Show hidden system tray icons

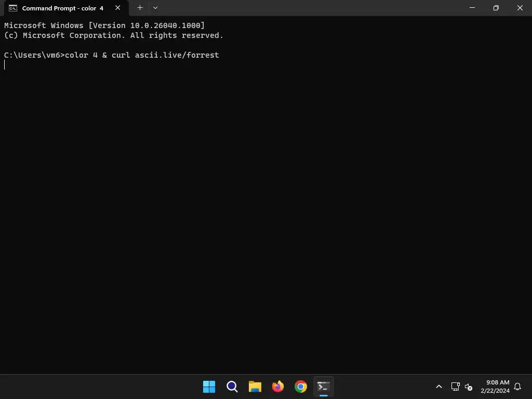[438, 387]
